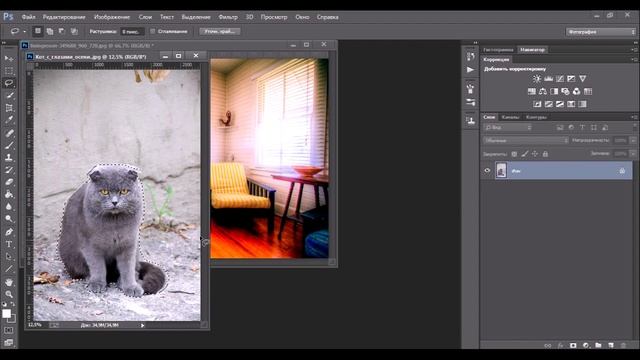Switch to the Каналы tab

510,117
